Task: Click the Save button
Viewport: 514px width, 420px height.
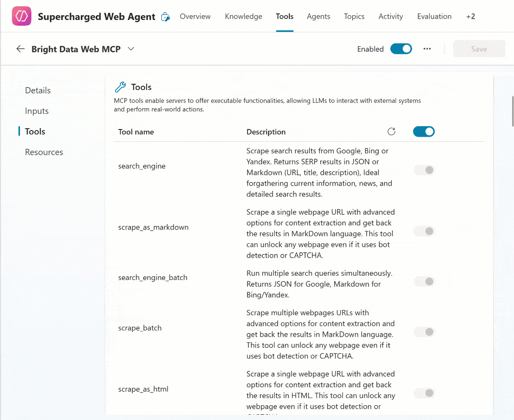Action: point(479,49)
